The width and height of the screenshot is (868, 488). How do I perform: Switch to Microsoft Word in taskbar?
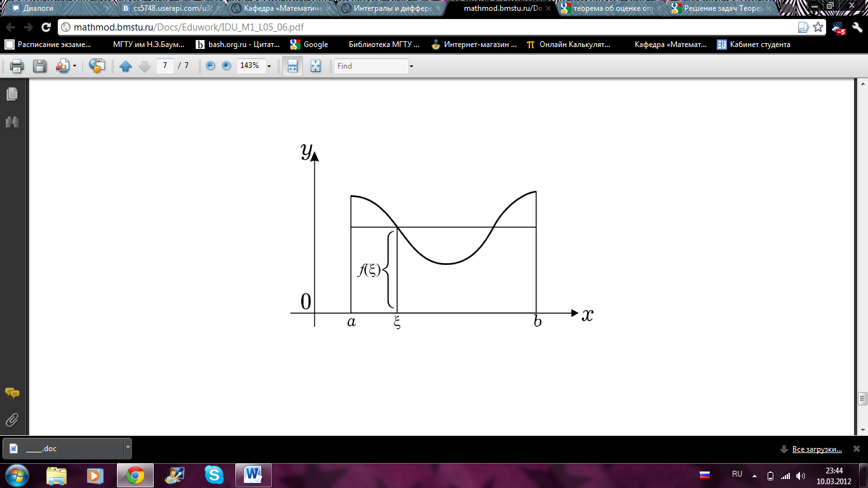pos(253,475)
